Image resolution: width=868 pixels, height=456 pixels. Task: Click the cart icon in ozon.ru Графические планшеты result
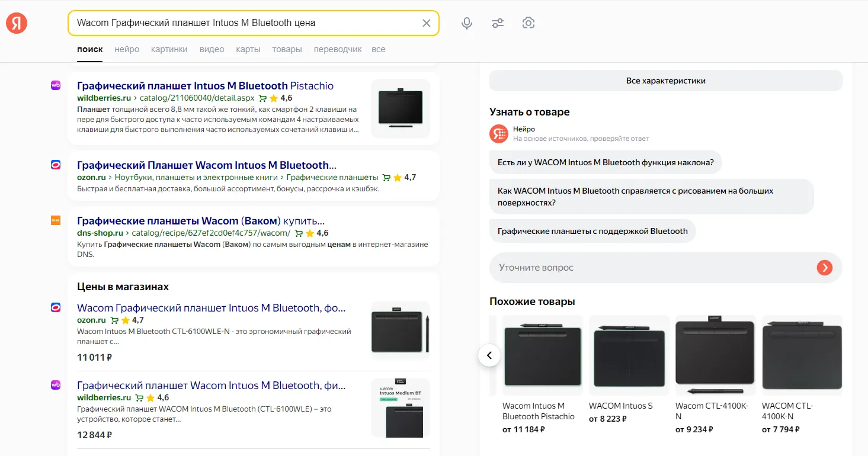[386, 178]
